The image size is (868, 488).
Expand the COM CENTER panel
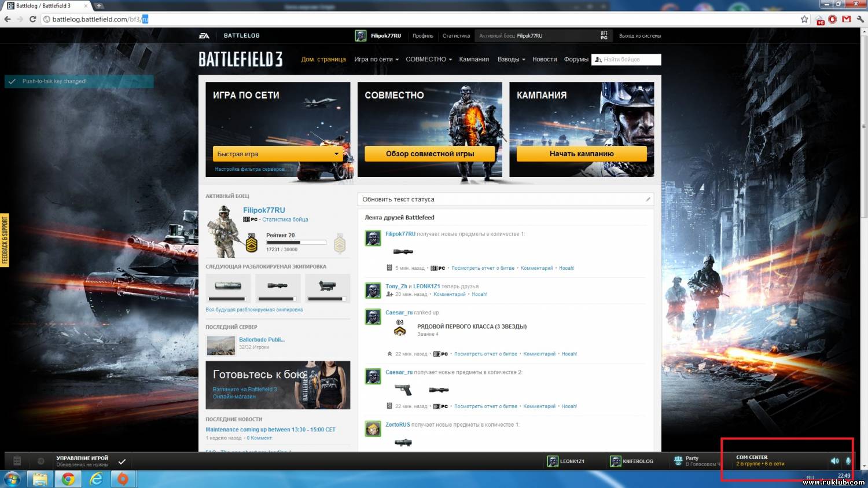point(760,461)
